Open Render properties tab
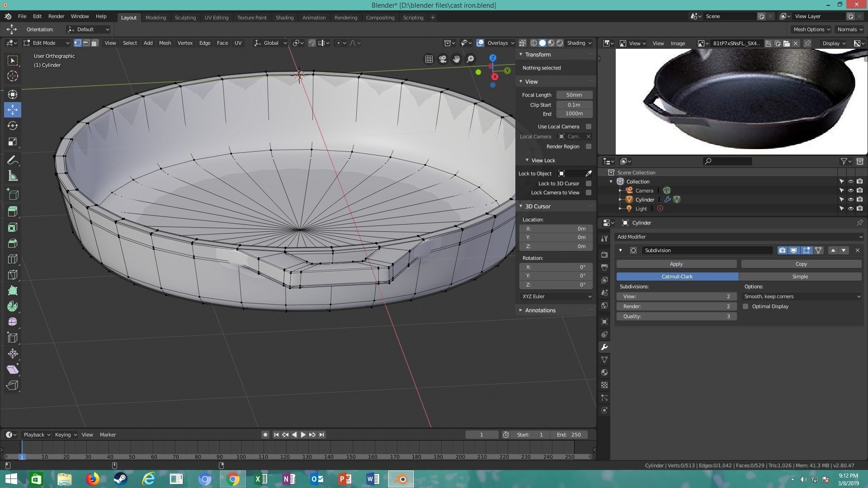The image size is (868, 488). click(604, 254)
